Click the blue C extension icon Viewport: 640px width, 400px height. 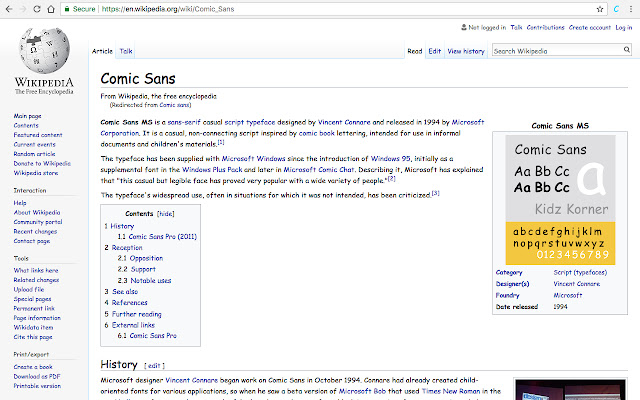click(616, 9)
